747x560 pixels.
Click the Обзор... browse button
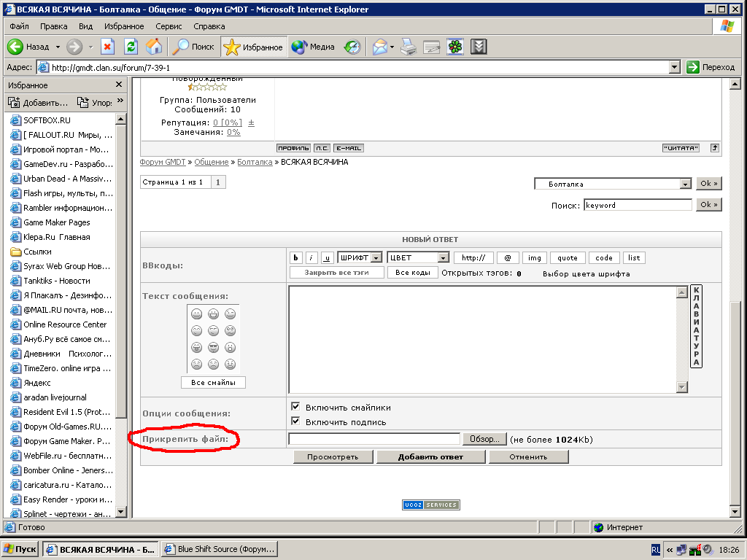[483, 439]
